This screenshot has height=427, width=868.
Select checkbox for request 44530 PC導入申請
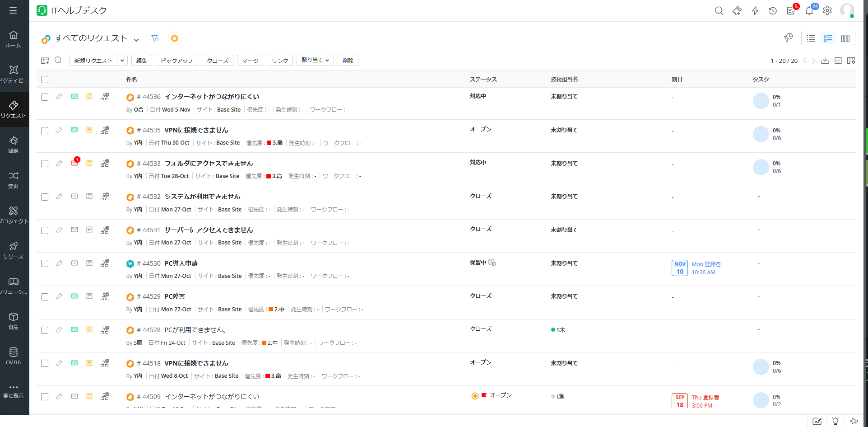coord(45,263)
